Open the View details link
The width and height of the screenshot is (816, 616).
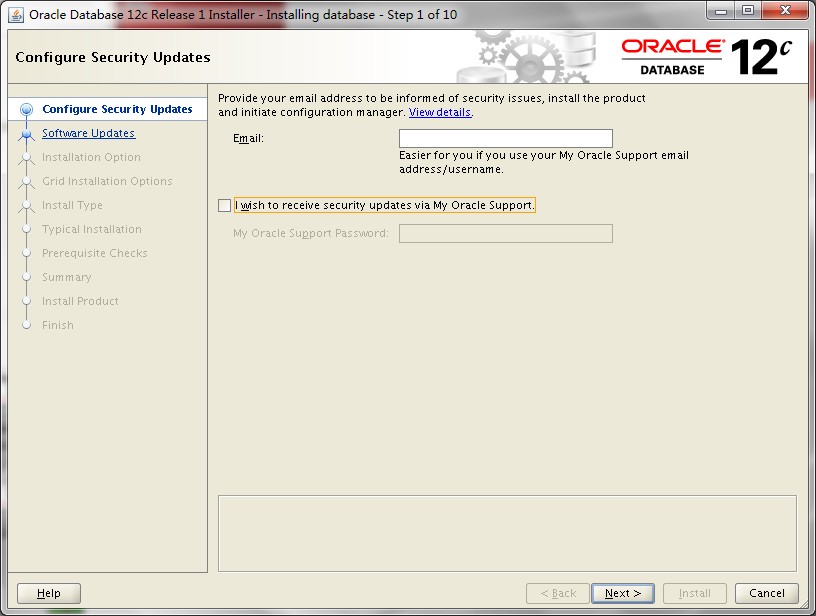click(x=440, y=112)
